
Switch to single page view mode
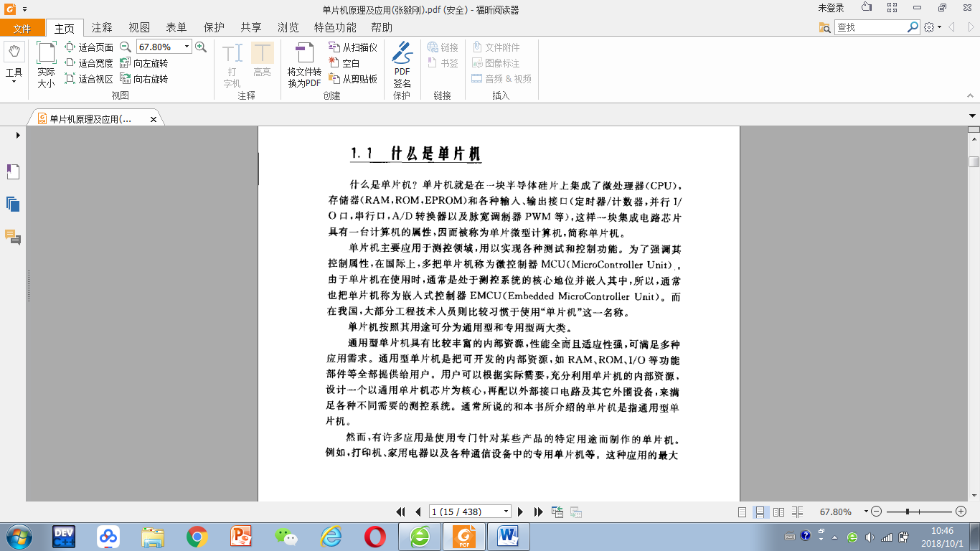[743, 512]
